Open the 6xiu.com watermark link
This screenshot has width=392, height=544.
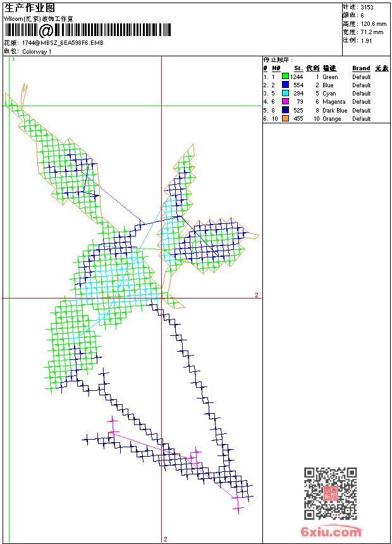(331, 532)
